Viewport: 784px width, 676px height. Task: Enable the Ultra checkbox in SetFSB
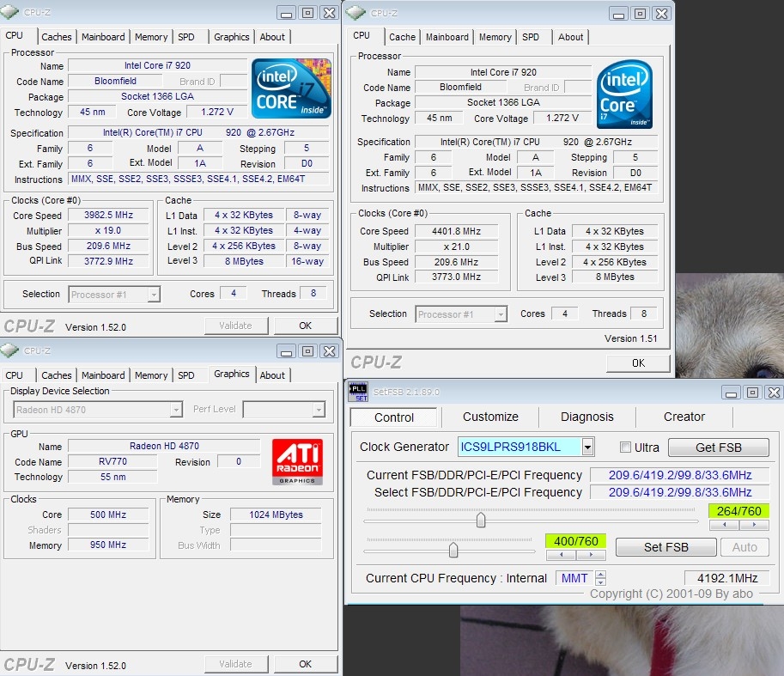point(625,448)
